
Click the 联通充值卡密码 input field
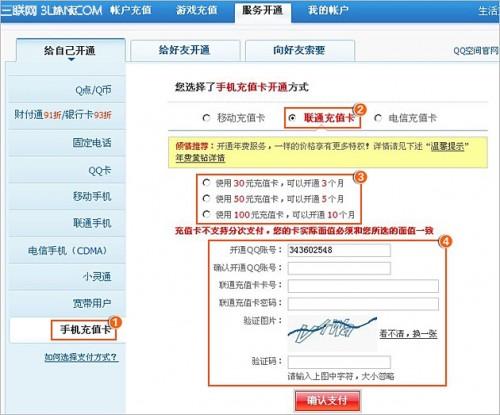[363, 304]
